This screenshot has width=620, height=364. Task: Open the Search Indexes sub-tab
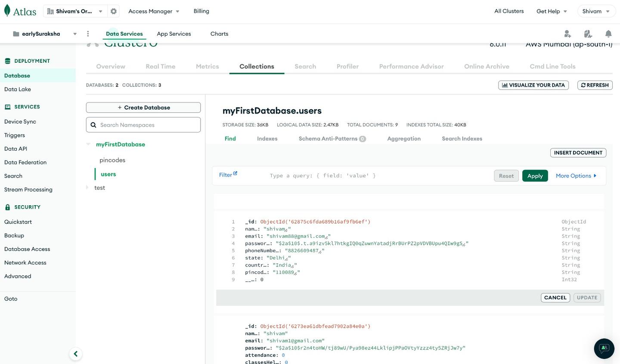point(462,139)
